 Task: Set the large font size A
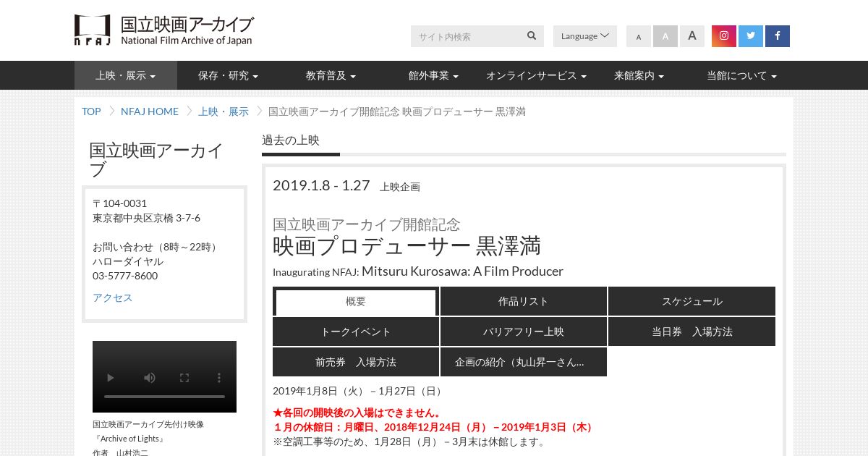692,36
